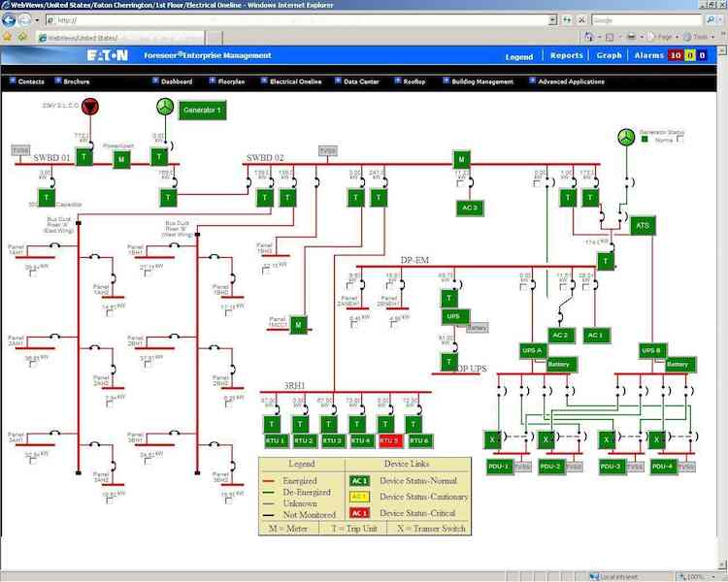Click the TVSS box on SWBD 02

[328, 151]
